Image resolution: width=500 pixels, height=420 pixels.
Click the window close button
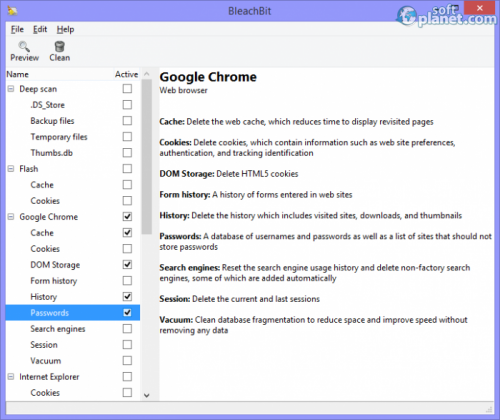click(480, 8)
